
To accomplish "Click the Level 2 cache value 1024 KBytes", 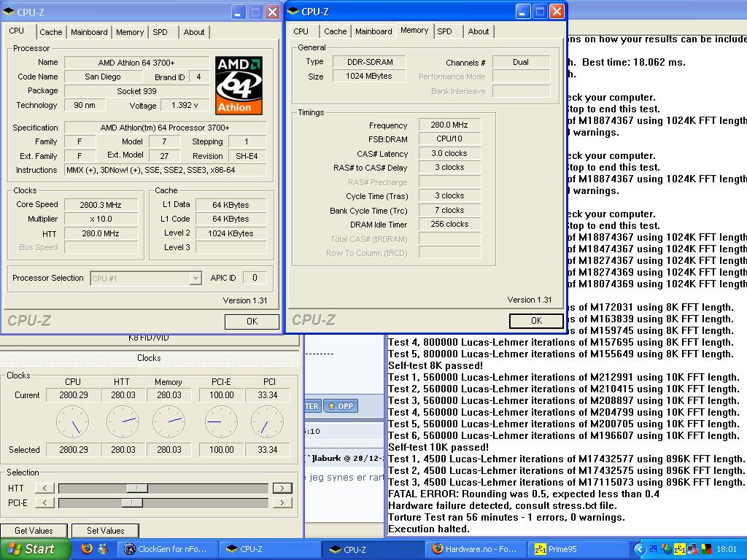I will [x=231, y=233].
